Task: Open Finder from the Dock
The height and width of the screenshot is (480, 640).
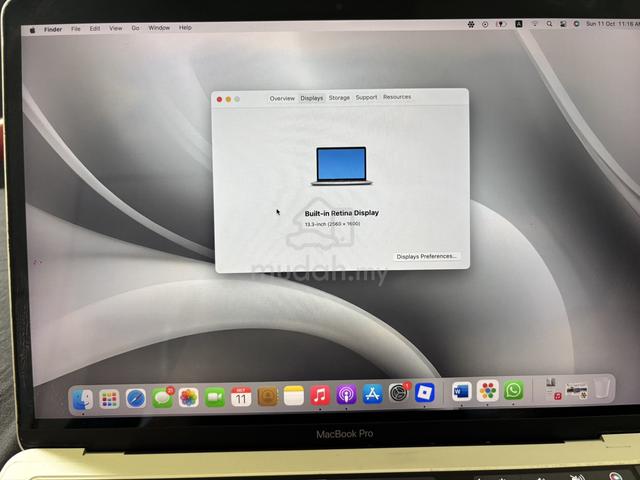Action: (82, 399)
